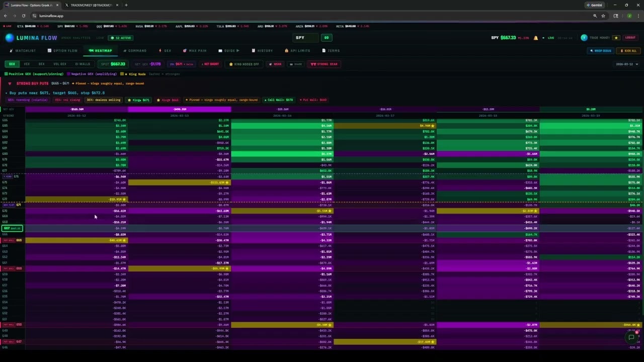Click the alerts bell icon

[x=535, y=38]
